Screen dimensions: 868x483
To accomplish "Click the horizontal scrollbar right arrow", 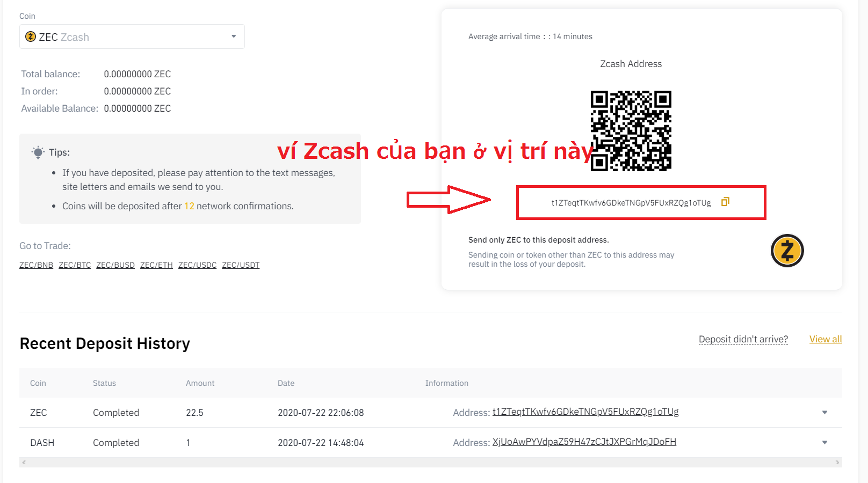I will (837, 462).
